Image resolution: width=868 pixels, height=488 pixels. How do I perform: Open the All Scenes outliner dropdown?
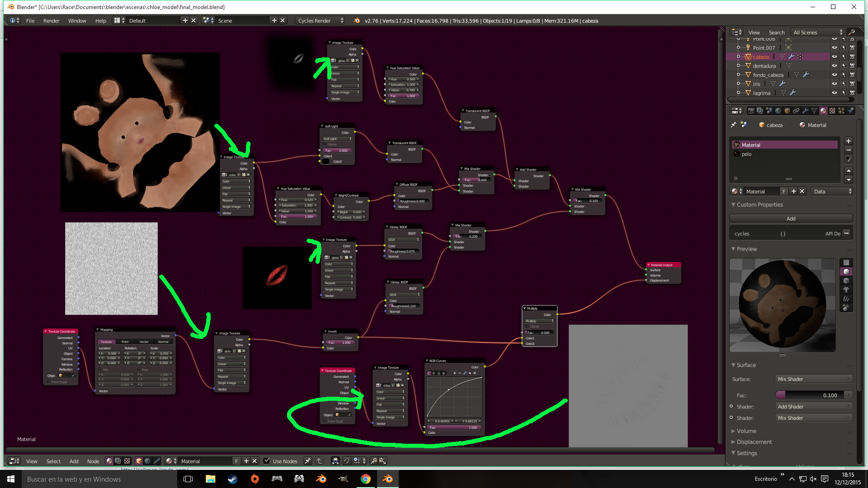(817, 33)
